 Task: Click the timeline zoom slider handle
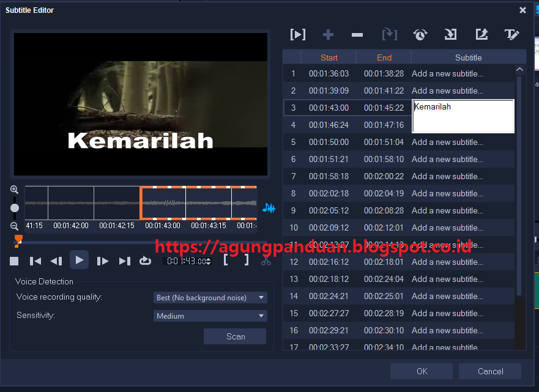(15, 208)
